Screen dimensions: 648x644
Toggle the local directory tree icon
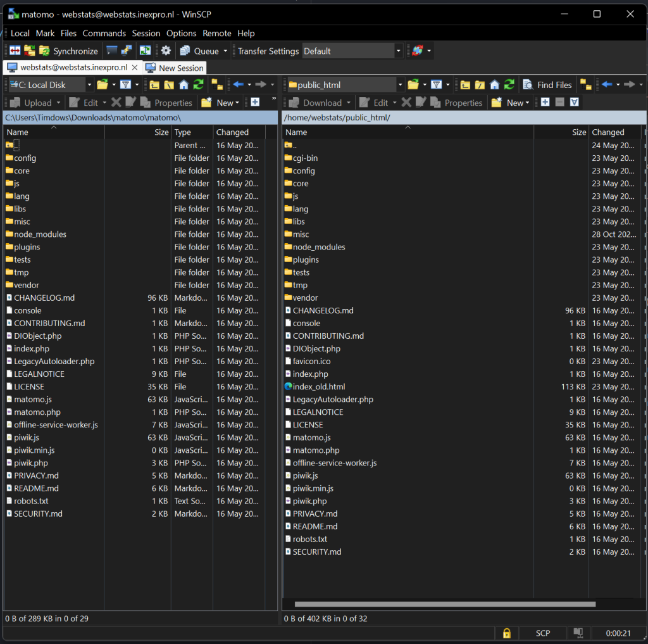point(217,84)
